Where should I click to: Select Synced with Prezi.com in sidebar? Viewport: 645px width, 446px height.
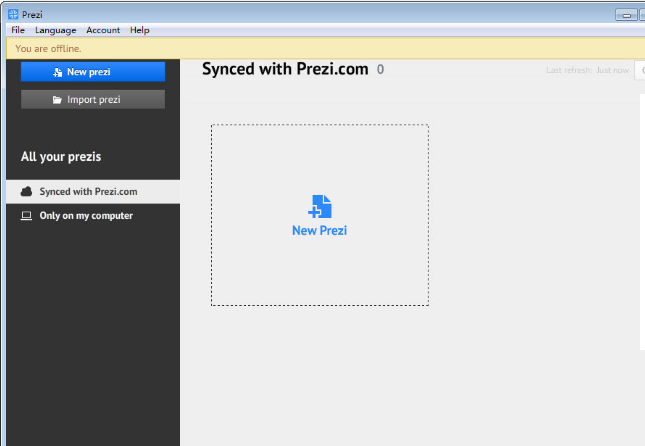93,192
